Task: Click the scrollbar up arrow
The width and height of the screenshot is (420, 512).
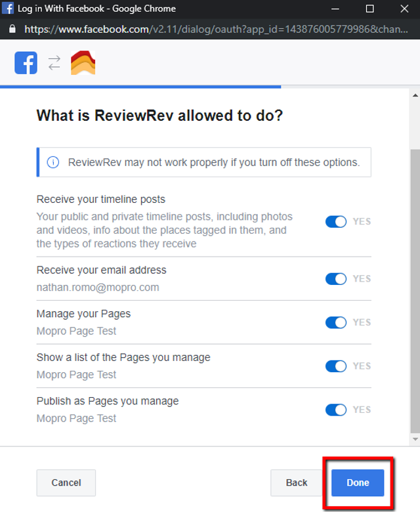Action: 415,96
